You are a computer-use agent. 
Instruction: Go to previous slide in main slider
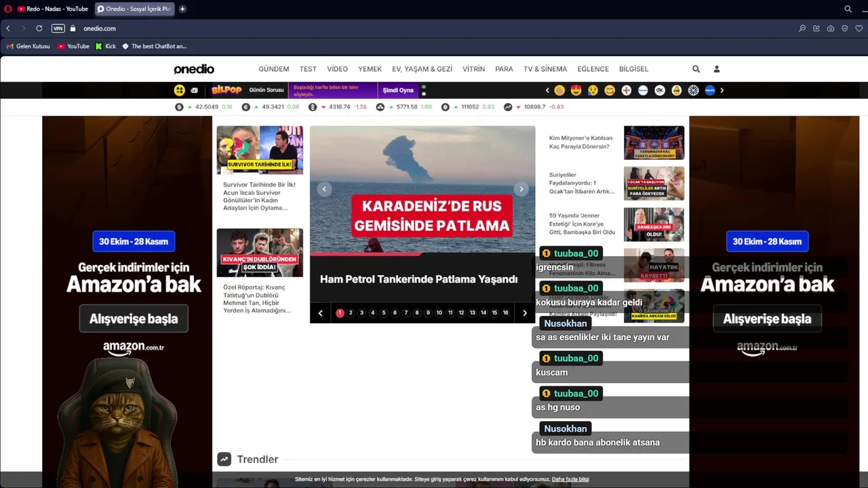pos(324,189)
